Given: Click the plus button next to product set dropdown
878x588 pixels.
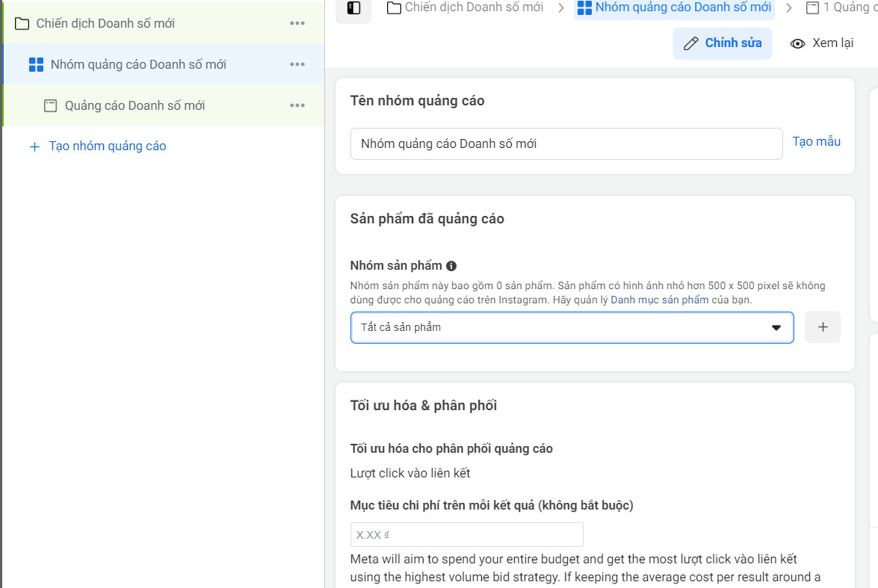Looking at the screenshot, I should click(x=823, y=327).
